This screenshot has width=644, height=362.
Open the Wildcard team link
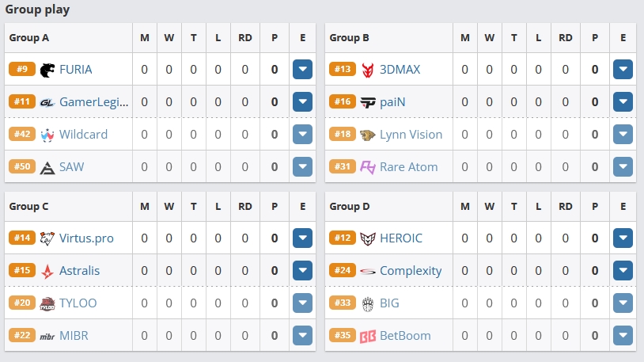pos(83,135)
